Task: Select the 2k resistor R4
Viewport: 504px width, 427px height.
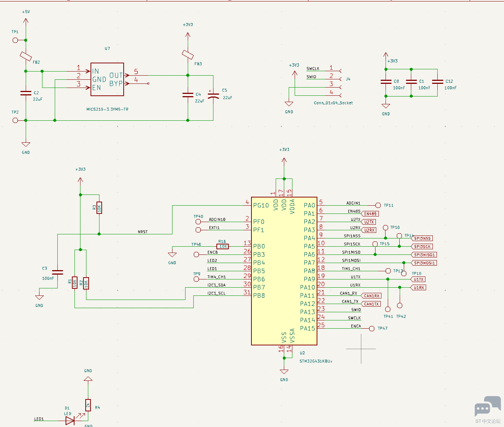Action: coord(88,405)
